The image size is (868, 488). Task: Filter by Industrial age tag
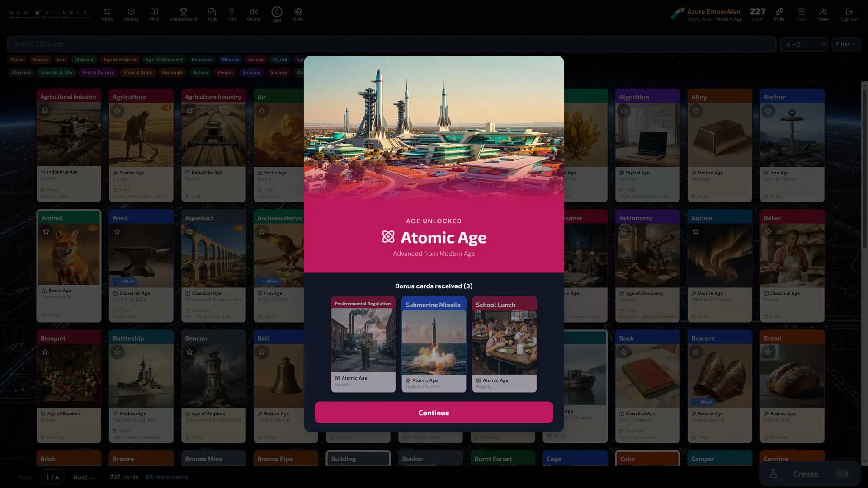(202, 60)
